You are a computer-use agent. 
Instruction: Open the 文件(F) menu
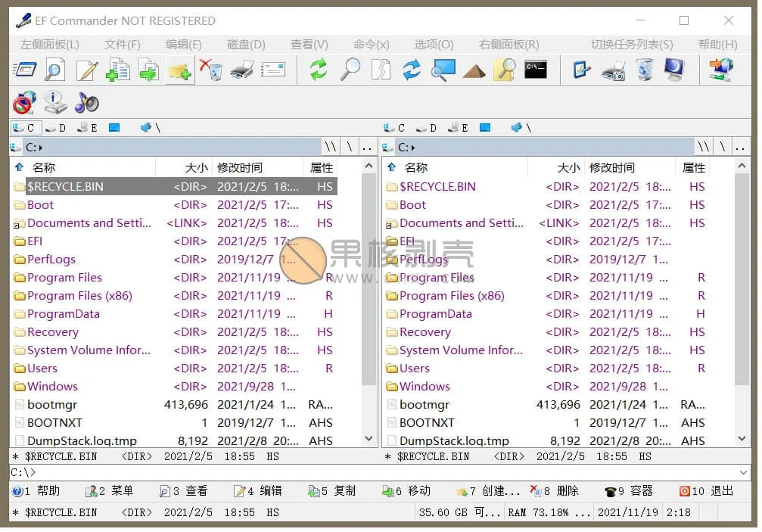[x=122, y=45]
